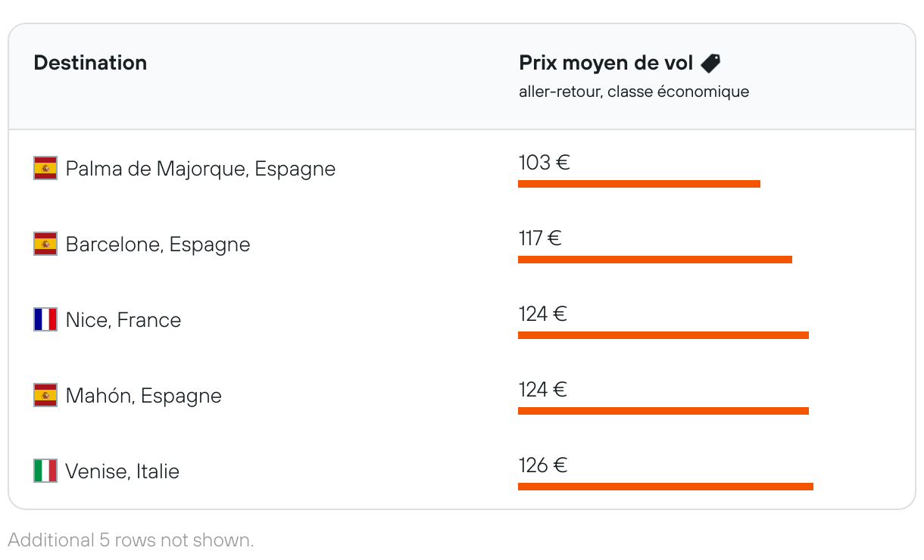Screen dimensions: 924x560
Task: Select Palma de Majorque, Espagne destination
Action: tap(200, 169)
